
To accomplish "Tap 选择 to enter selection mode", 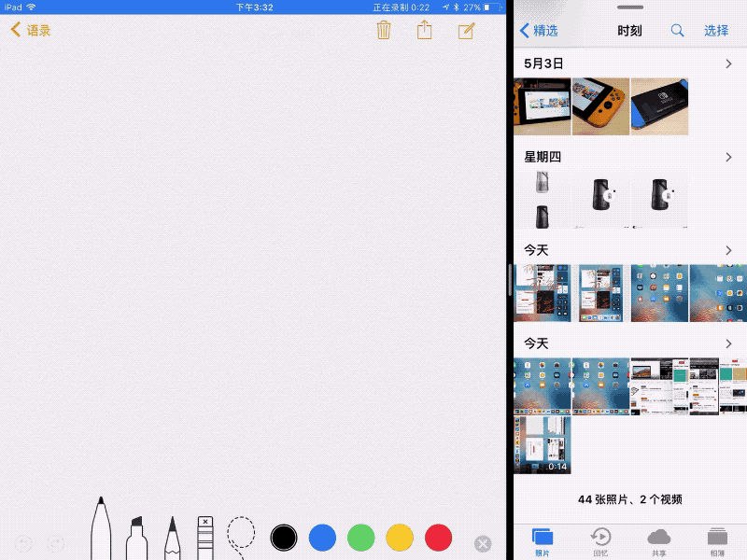I will coord(716,30).
